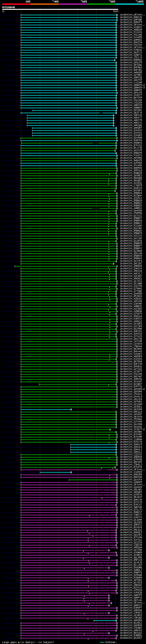Open hit UniRef100_B9DI26
The image size is (146, 644).
click(x=131, y=17)
